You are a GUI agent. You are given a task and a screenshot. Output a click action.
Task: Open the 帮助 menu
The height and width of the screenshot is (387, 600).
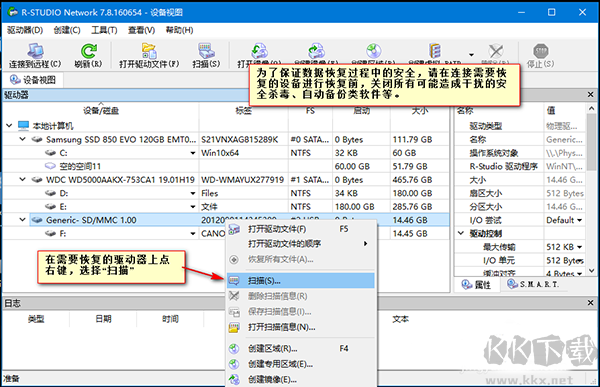click(x=179, y=30)
